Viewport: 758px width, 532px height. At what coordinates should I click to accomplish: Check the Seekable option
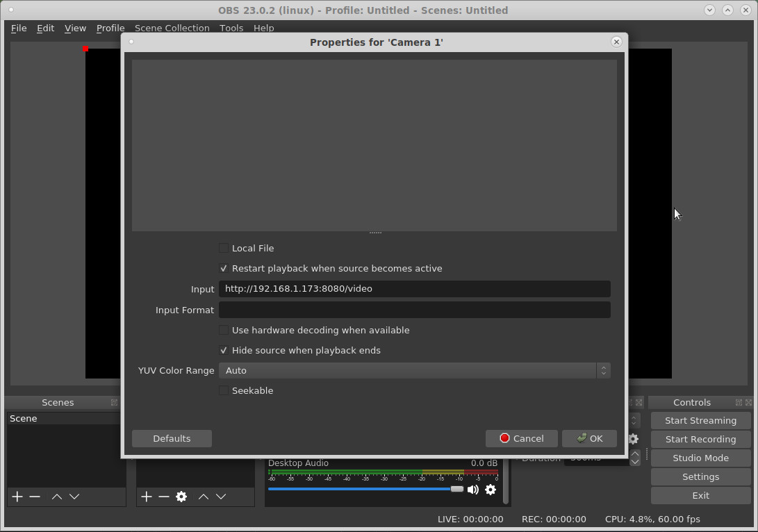click(223, 390)
